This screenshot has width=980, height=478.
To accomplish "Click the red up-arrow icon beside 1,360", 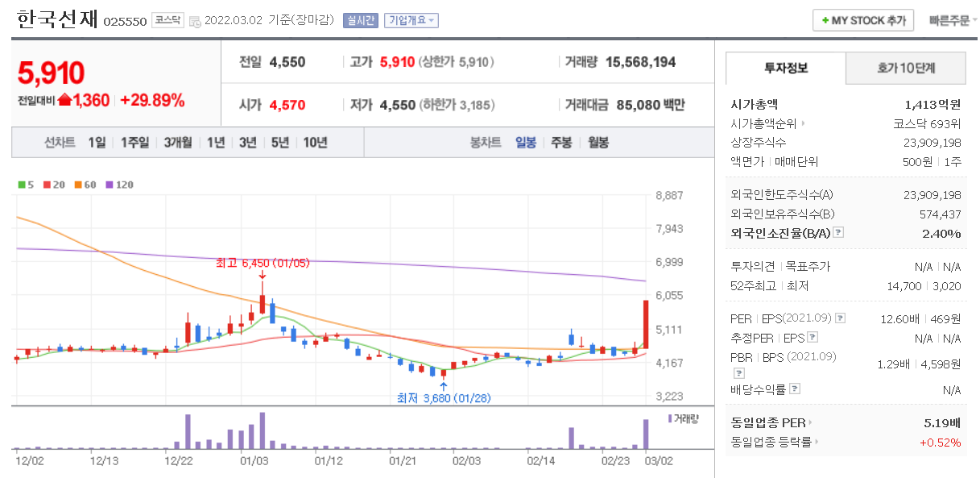I will click(64, 100).
